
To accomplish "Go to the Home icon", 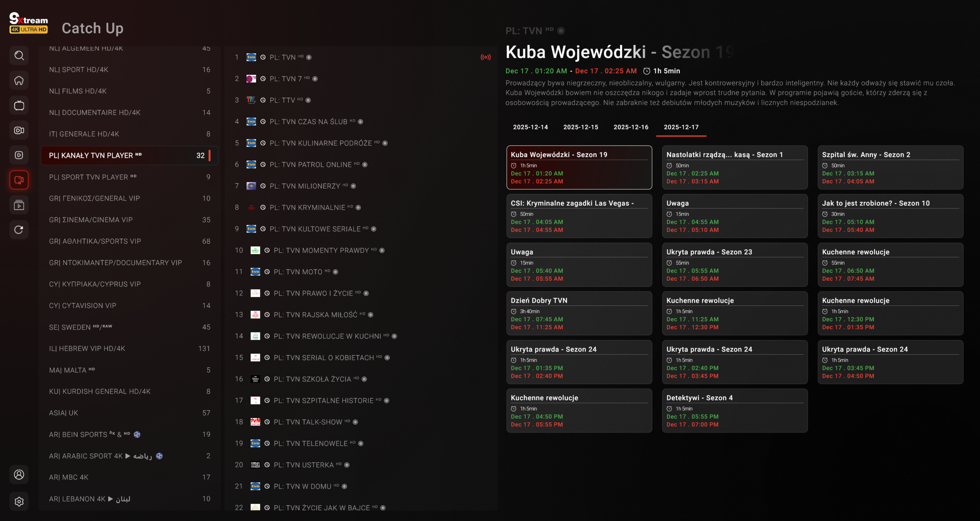I will pos(19,80).
